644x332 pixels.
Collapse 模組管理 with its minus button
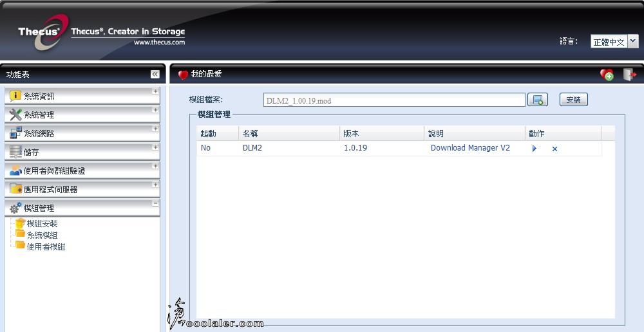tap(155, 203)
